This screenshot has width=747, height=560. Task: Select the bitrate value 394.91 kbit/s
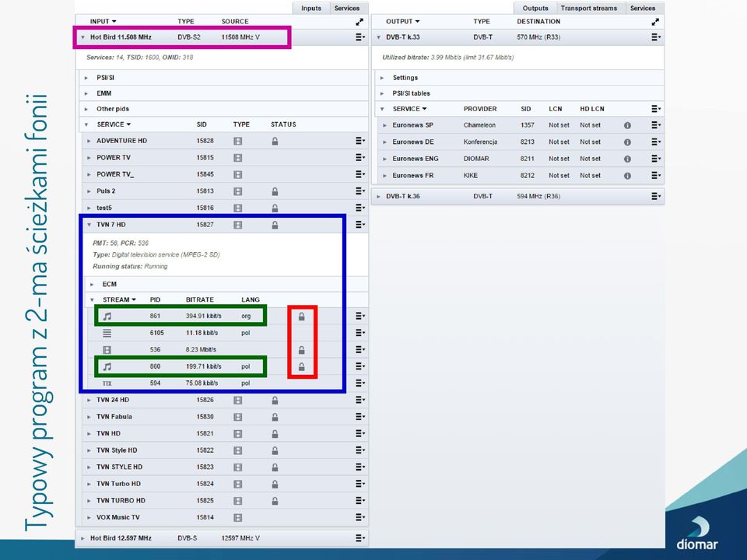pyautogui.click(x=203, y=317)
